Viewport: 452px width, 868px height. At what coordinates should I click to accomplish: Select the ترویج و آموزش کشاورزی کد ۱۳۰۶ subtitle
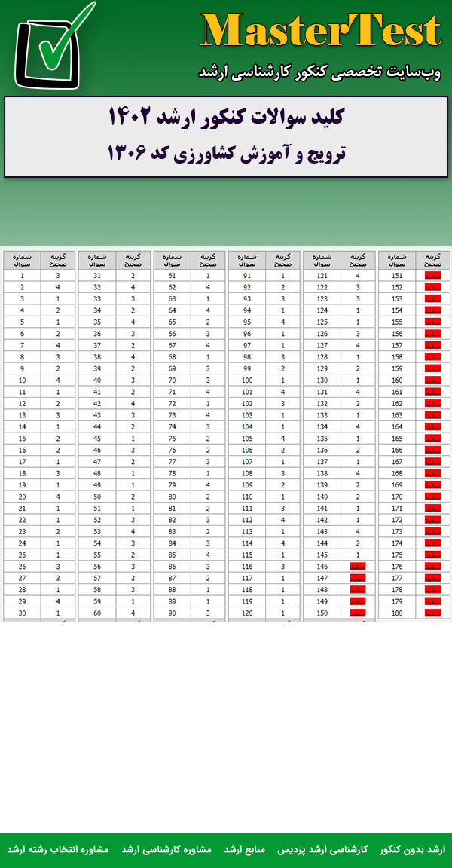click(226, 153)
